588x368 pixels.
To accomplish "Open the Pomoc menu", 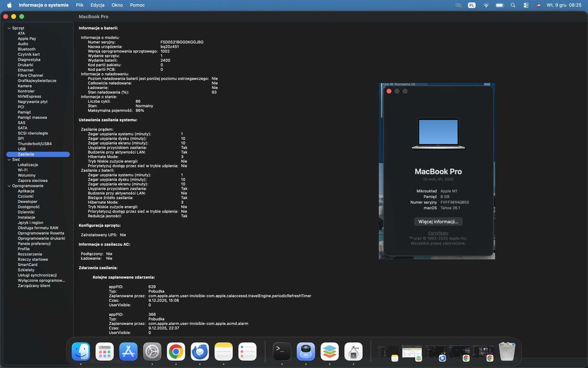I will tap(137, 5).
